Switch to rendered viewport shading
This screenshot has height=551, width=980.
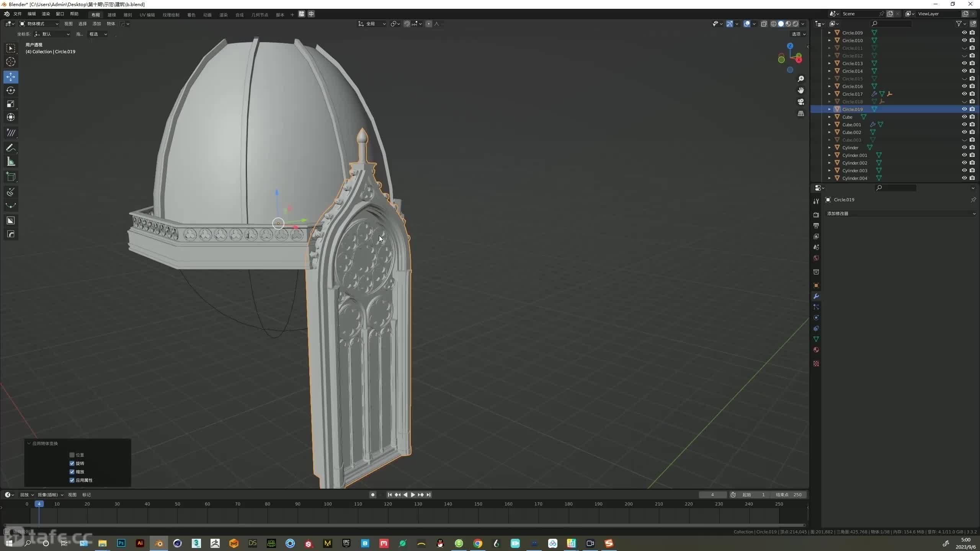[795, 24]
